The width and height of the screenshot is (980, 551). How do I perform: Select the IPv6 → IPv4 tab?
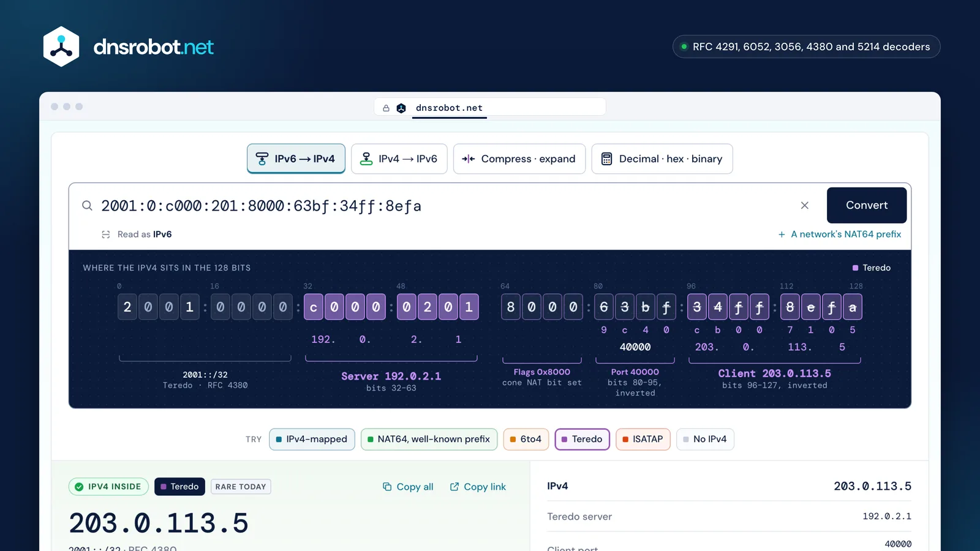point(296,159)
